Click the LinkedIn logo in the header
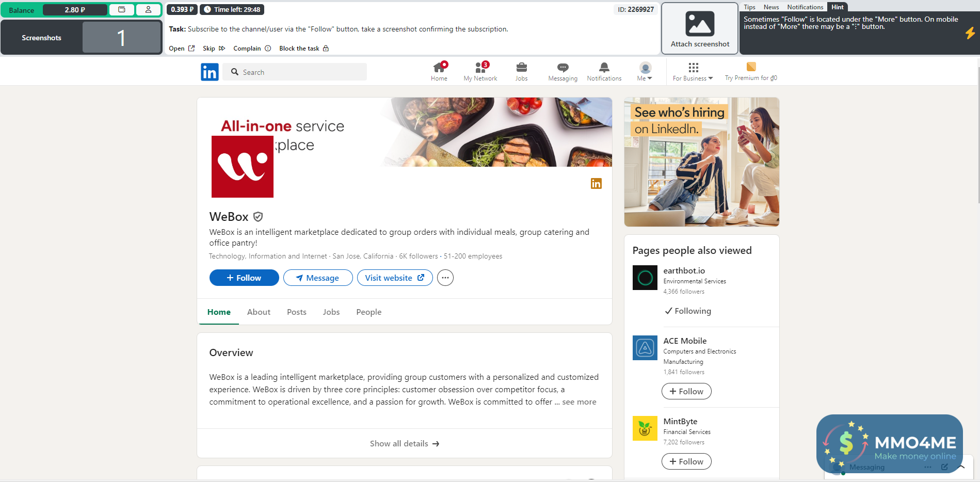The height and width of the screenshot is (482, 980). [x=210, y=72]
